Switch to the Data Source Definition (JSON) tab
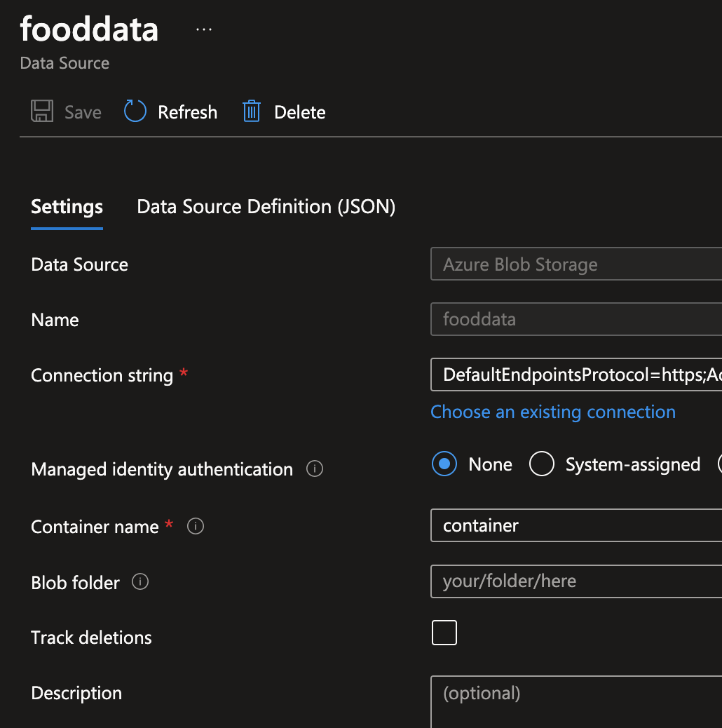This screenshot has height=728, width=722. [265, 206]
